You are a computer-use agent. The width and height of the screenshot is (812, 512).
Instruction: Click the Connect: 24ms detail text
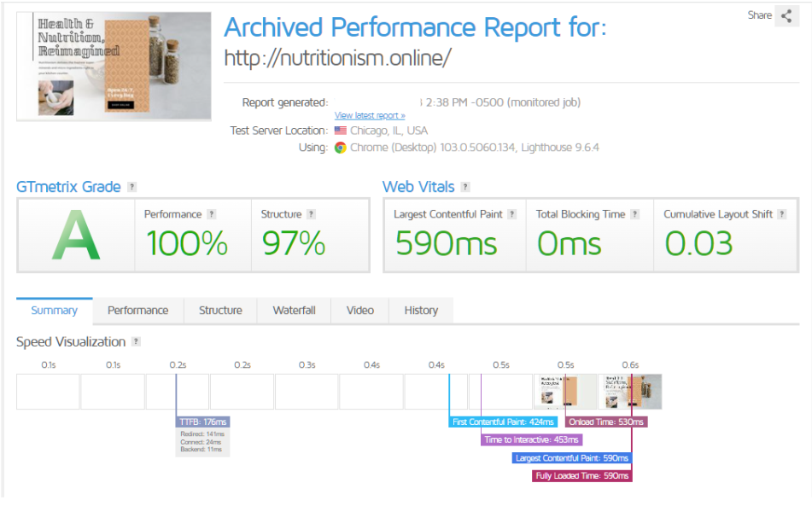201,442
